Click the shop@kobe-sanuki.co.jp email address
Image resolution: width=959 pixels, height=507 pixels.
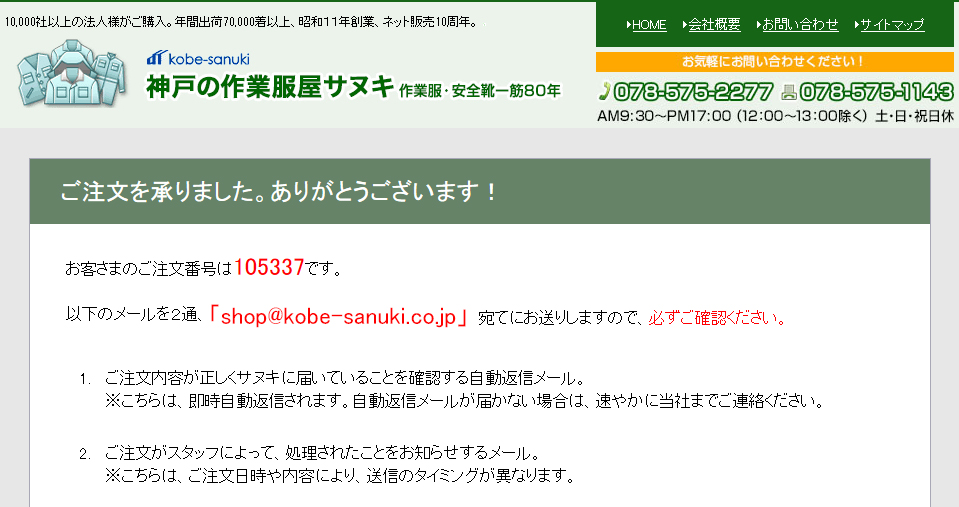point(338,316)
